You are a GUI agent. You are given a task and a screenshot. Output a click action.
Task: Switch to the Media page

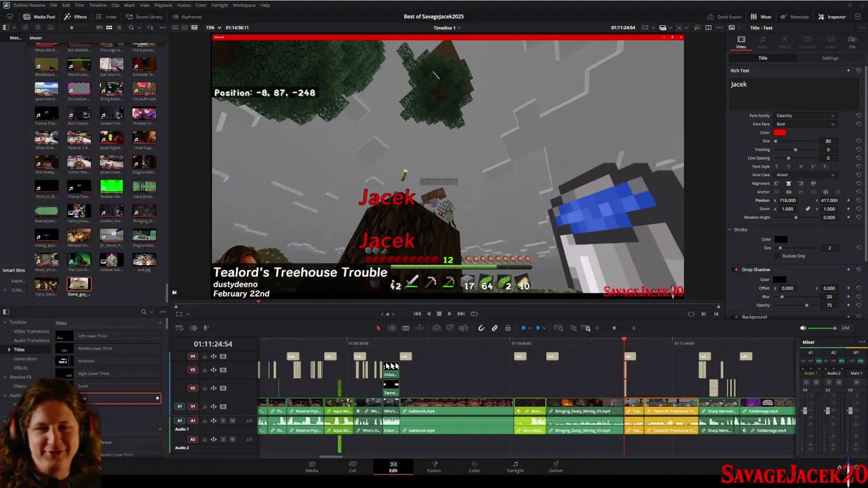(312, 467)
